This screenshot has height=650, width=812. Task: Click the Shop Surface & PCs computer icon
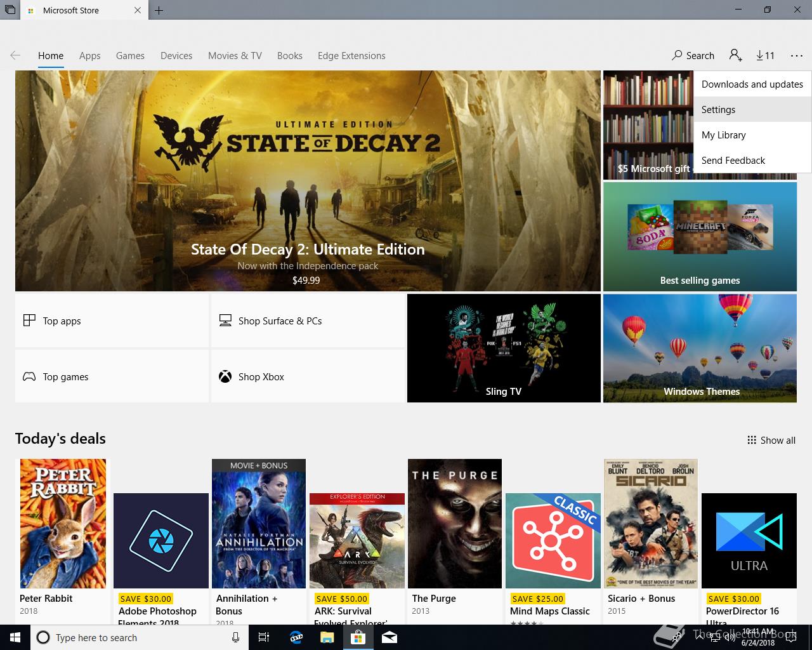(x=225, y=321)
